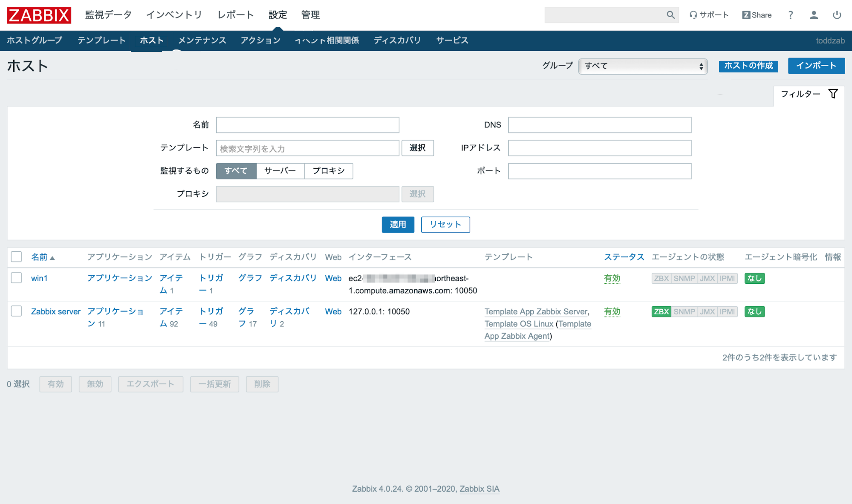Click 選択 button next to テンプレート
The width and height of the screenshot is (852, 504).
[x=418, y=148]
